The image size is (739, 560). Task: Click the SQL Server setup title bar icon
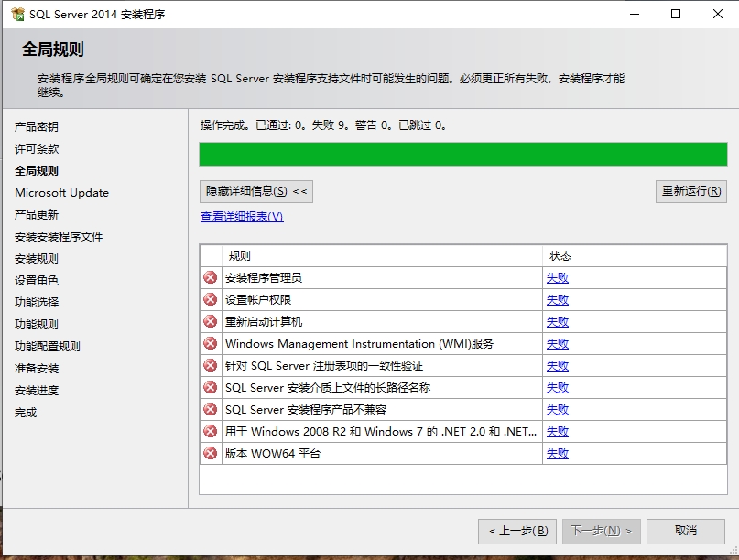(x=17, y=14)
